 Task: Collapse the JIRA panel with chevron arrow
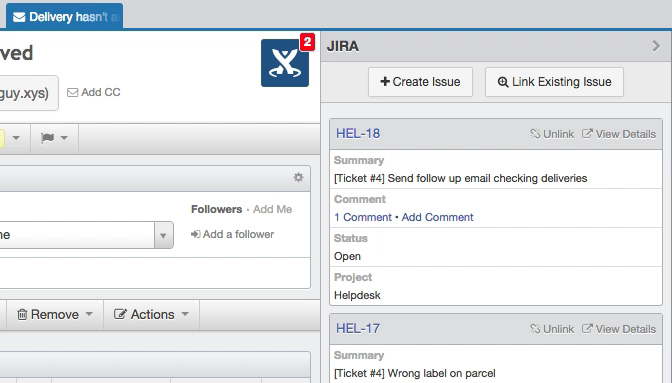pyautogui.click(x=656, y=46)
